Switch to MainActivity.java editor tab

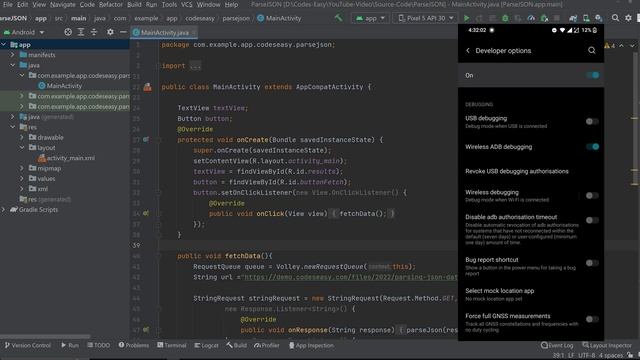(x=164, y=32)
